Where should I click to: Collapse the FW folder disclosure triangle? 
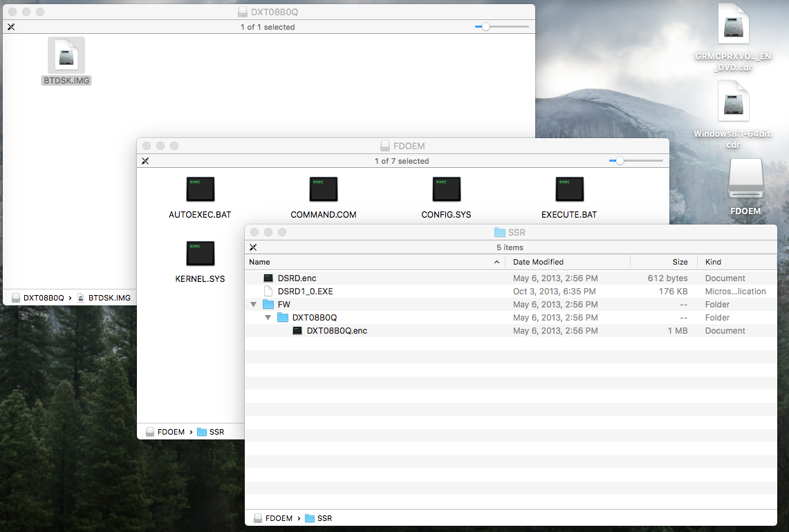(x=254, y=304)
